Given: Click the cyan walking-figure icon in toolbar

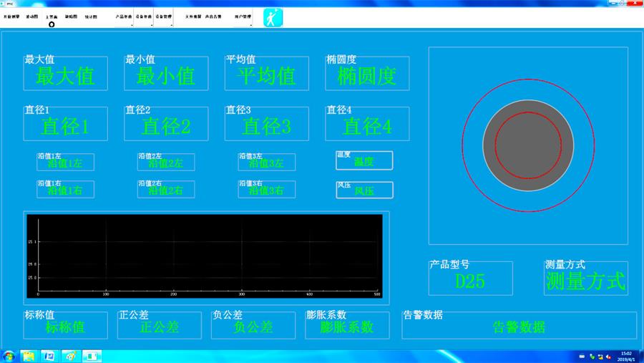Looking at the screenshot, I should 273,18.
